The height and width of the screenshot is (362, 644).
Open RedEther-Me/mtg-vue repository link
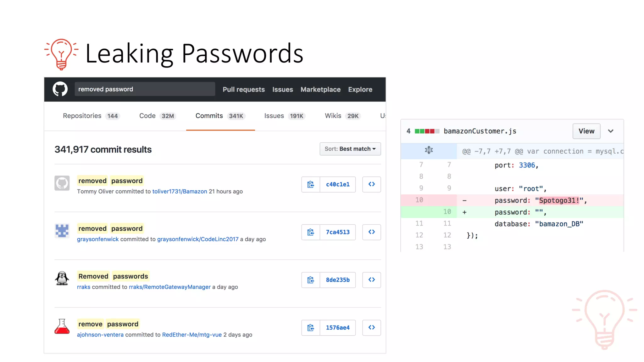[x=192, y=335]
